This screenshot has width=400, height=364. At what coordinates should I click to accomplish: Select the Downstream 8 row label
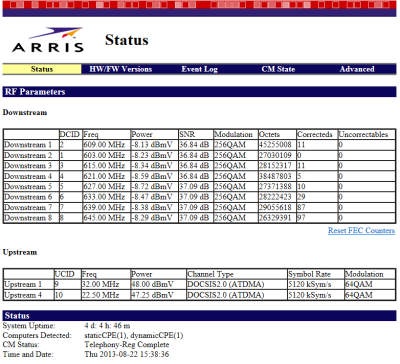28,218
